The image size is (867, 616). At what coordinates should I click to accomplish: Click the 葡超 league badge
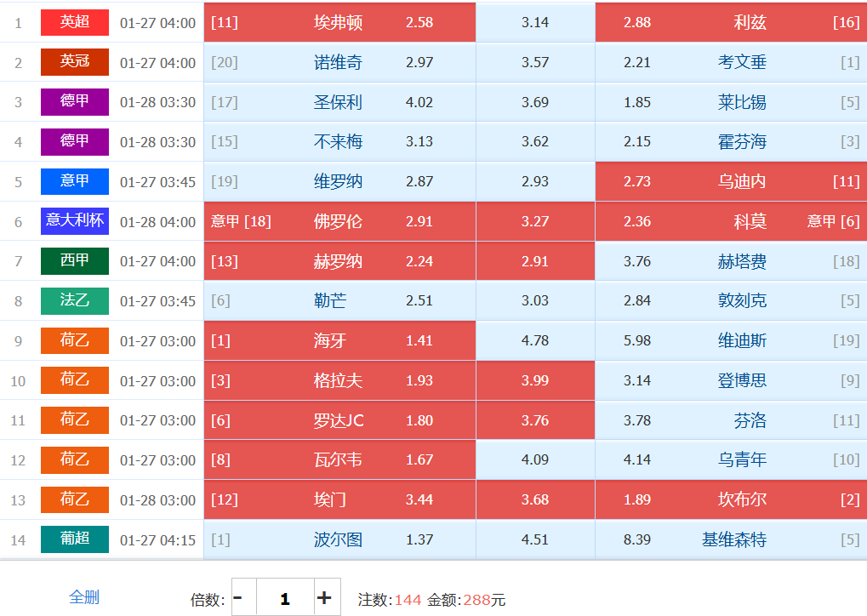[75, 539]
